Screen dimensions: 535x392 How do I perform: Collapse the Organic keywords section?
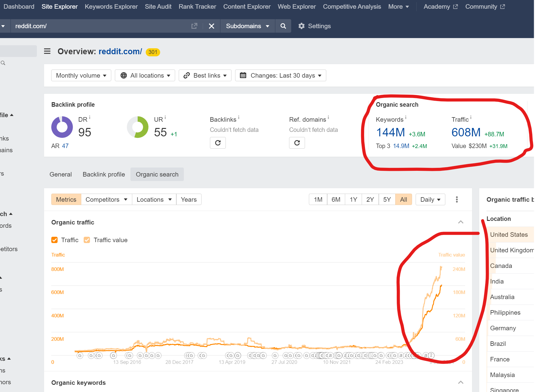coord(461,382)
